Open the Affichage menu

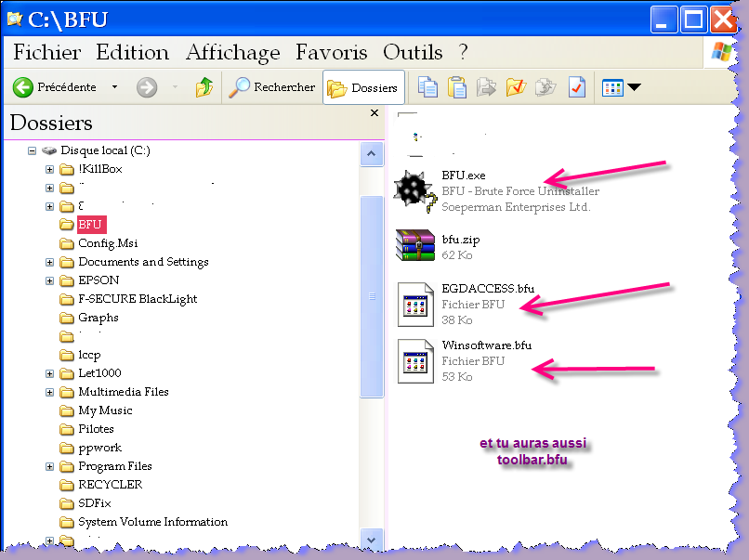coord(232,52)
